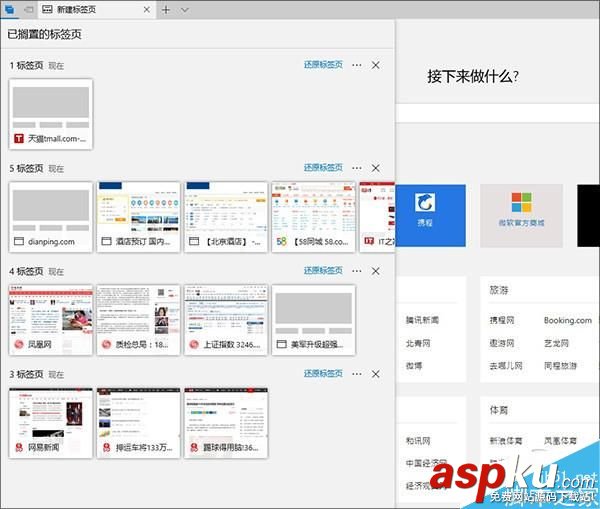
Task: Remove the 1 标签页 group
Action: (376, 65)
